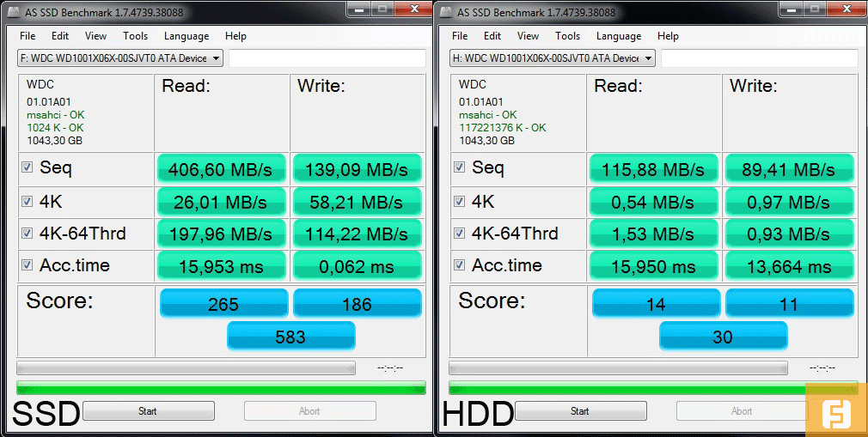Expand the F: WDC drive selector dropdown
Viewport: 868px width, 437px height.
[x=216, y=58]
